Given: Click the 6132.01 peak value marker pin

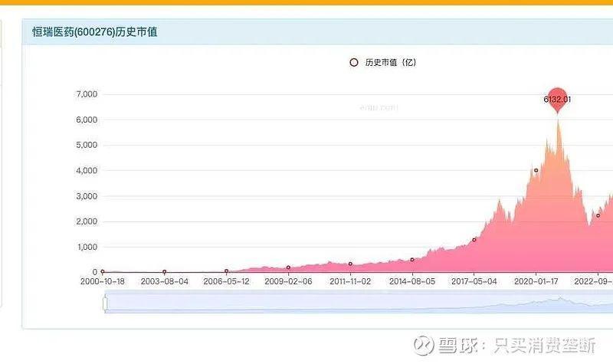Looking at the screenshot, I should (557, 100).
